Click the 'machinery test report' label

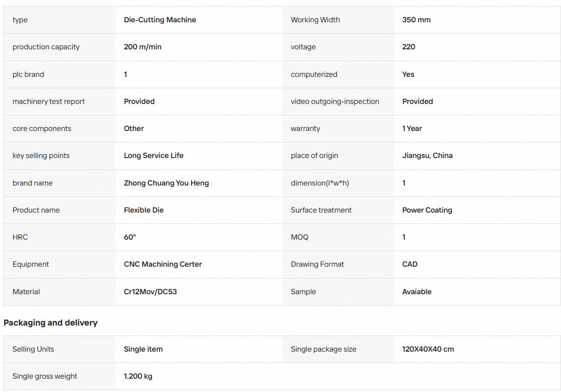(x=48, y=102)
